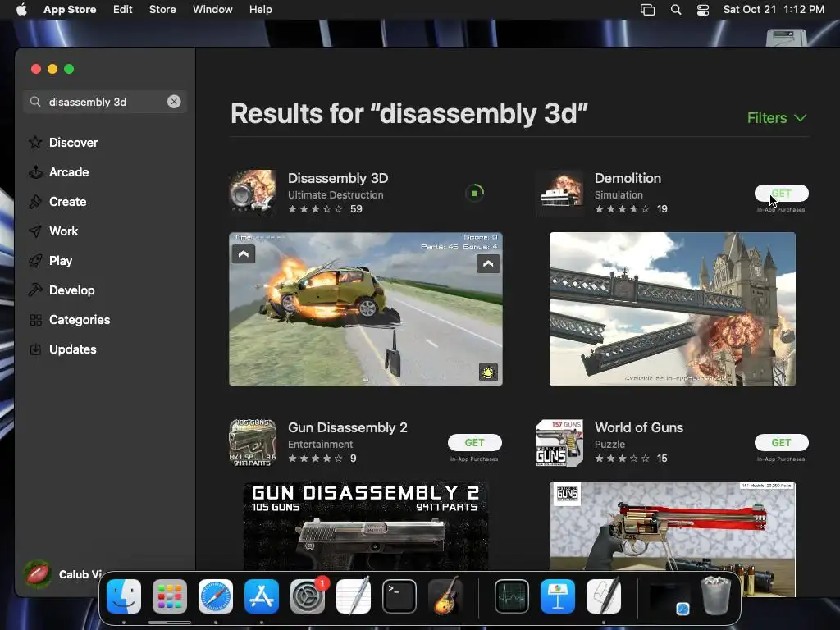Click the Demolition rating count 19
840x630 pixels.
[x=662, y=209]
